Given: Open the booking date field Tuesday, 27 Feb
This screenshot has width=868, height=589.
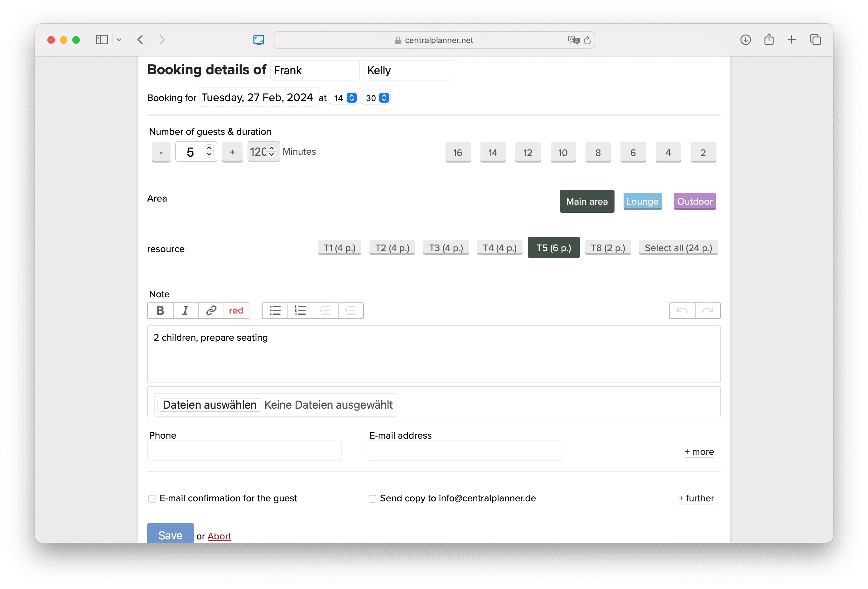Looking at the screenshot, I should coord(258,97).
